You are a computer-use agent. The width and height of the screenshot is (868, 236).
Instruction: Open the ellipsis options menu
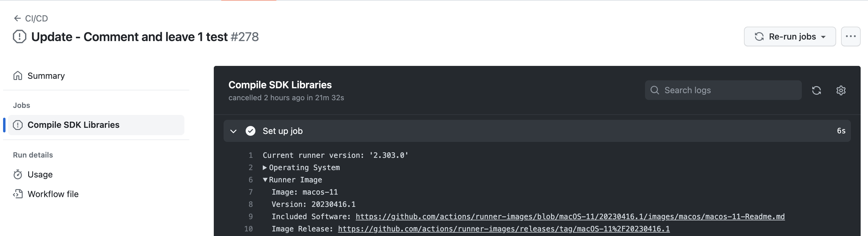click(x=851, y=36)
